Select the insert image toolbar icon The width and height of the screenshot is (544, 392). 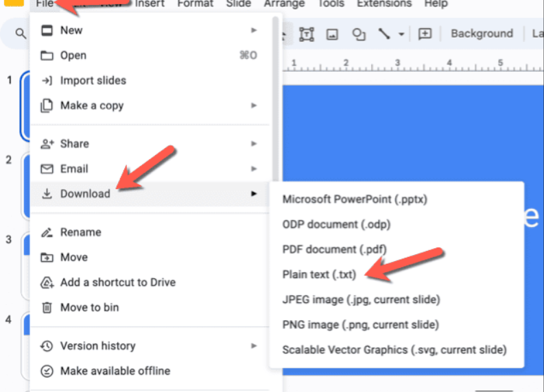pos(332,34)
